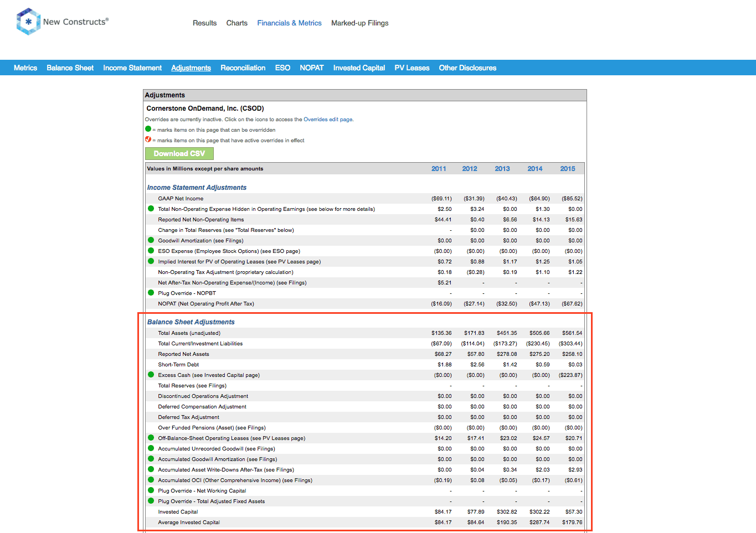The width and height of the screenshot is (756, 533).
Task: Click the Reported Net Non-Operating Items label
Action: pos(201,220)
